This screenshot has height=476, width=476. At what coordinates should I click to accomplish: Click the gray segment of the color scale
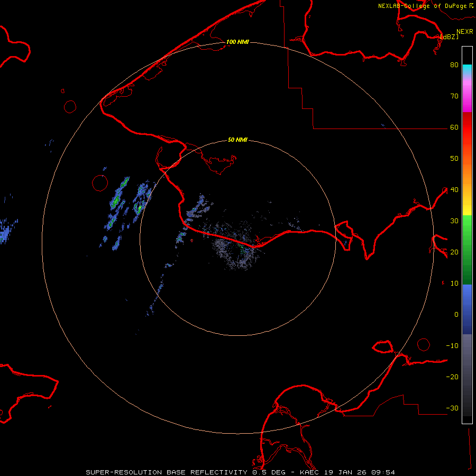[467, 375]
